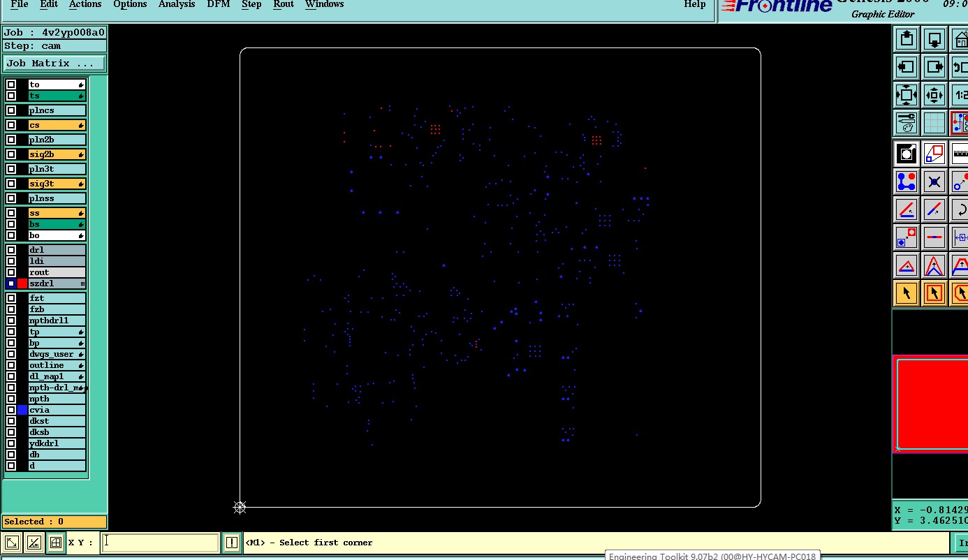
Task: Open the Help menu
Action: [694, 4]
